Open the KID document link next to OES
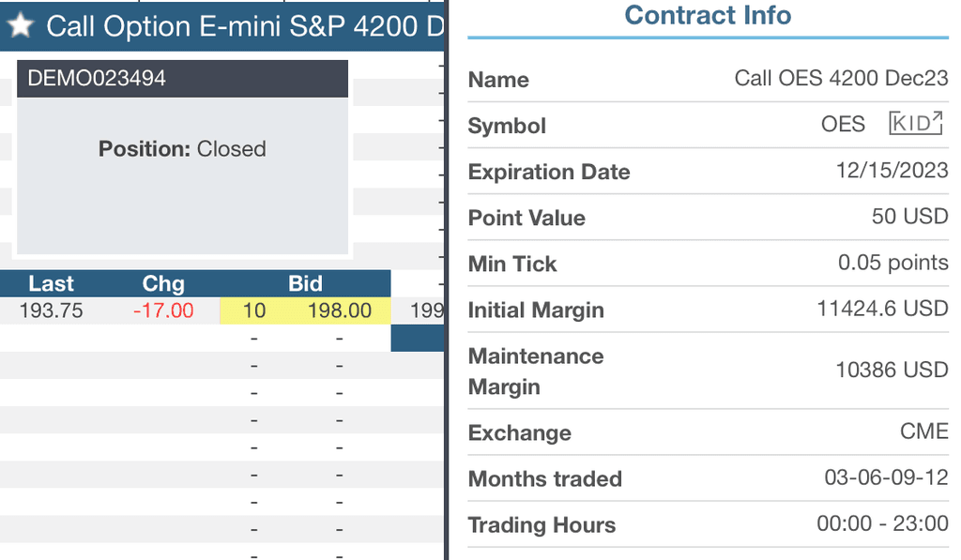Viewport: 961px width, 560px height. 915,122
